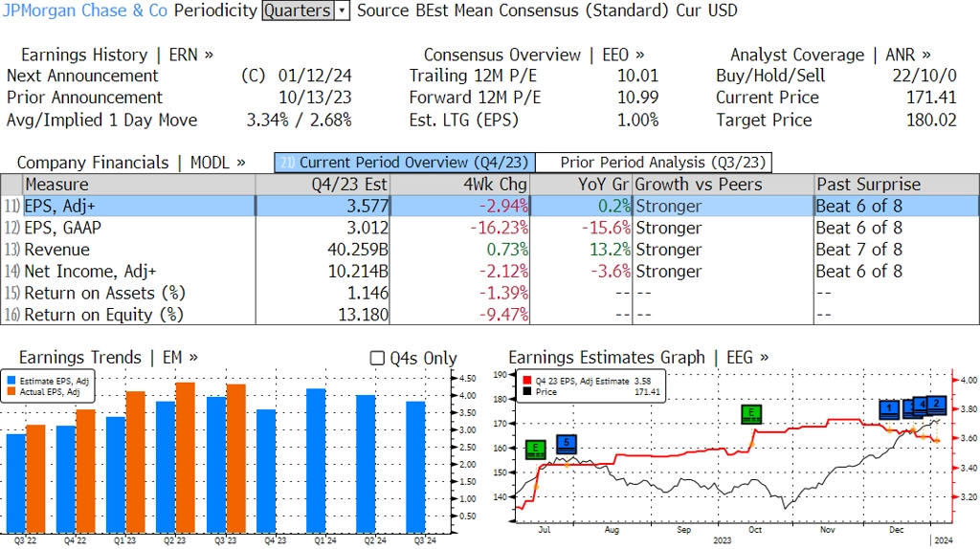Select the Quarters periodicity field

pyautogui.click(x=298, y=11)
